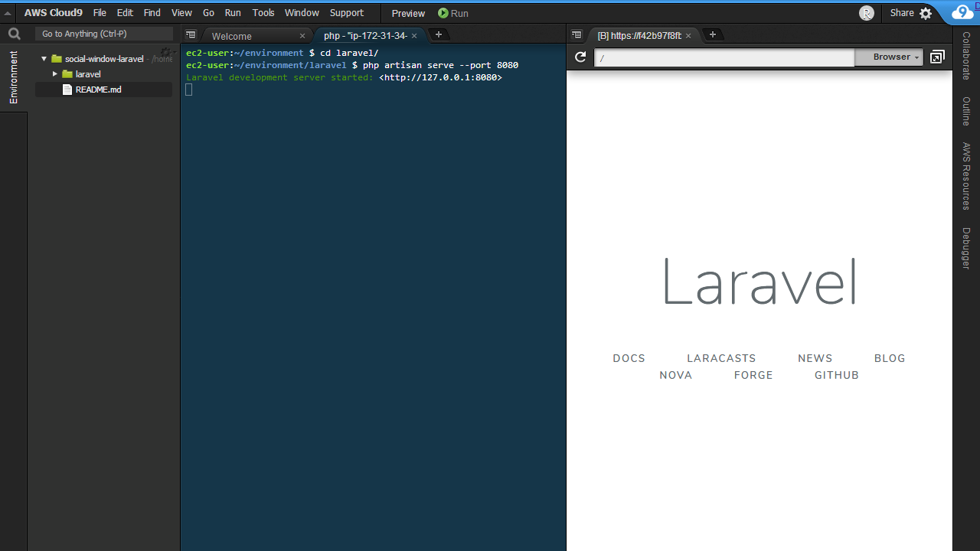Open the Collaborate side panel

tap(966, 56)
